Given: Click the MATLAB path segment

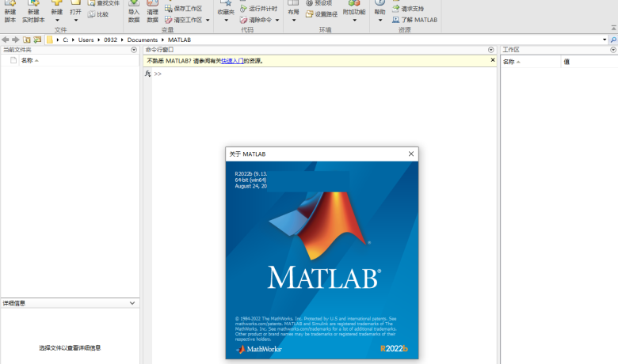Looking at the screenshot, I should [x=179, y=40].
